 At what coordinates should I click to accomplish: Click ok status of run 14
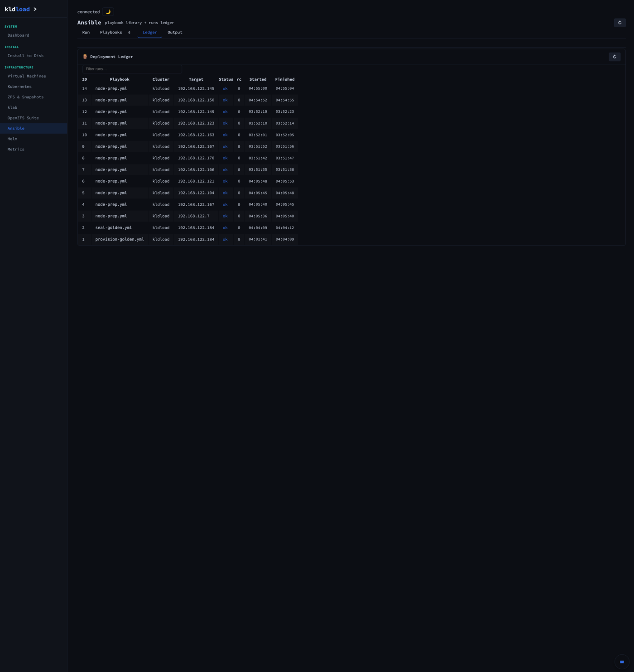coord(225,88)
